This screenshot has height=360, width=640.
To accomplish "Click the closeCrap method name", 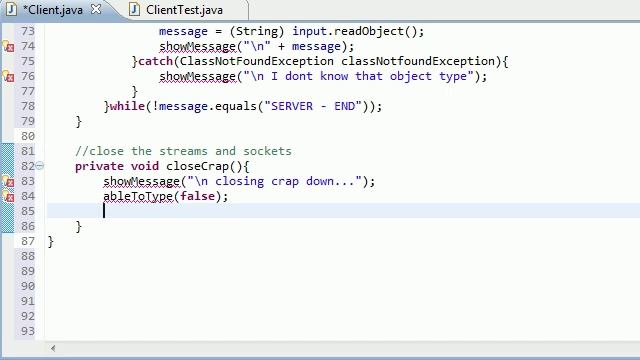I will [x=198, y=166].
